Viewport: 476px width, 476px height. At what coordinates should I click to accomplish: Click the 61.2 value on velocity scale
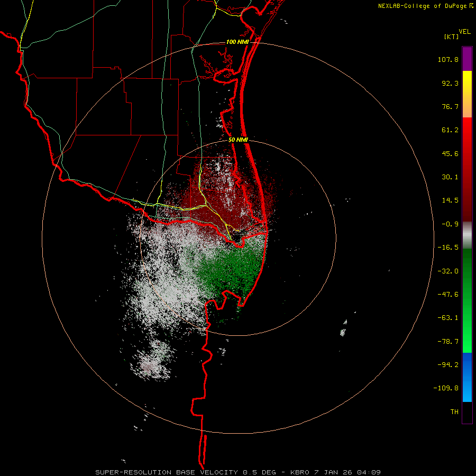click(450, 130)
